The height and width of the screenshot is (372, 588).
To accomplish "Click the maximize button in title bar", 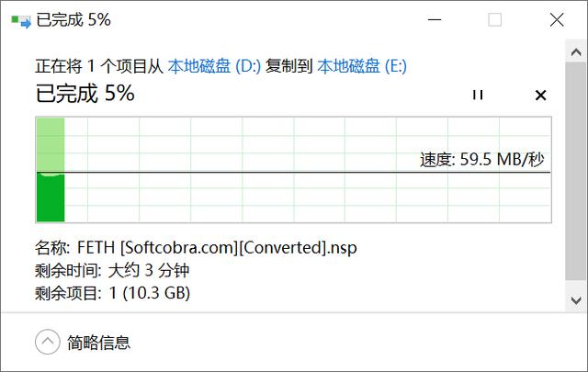I will click(x=494, y=19).
